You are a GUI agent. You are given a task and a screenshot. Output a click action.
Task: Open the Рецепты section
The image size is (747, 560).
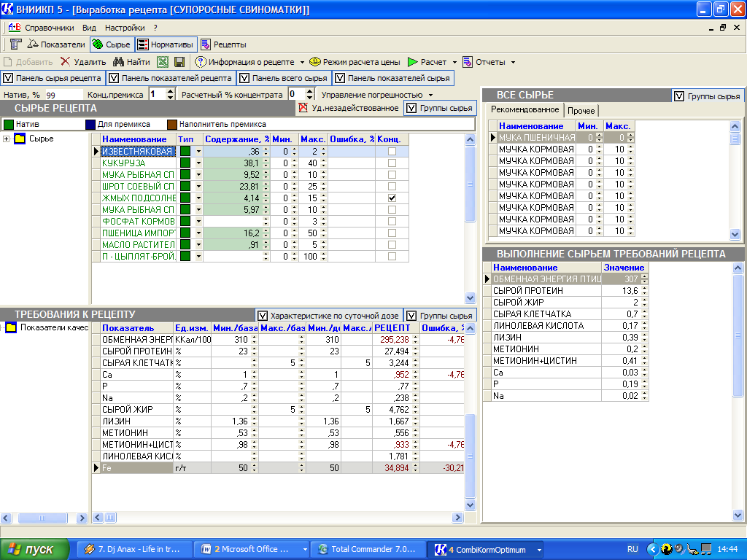(223, 44)
